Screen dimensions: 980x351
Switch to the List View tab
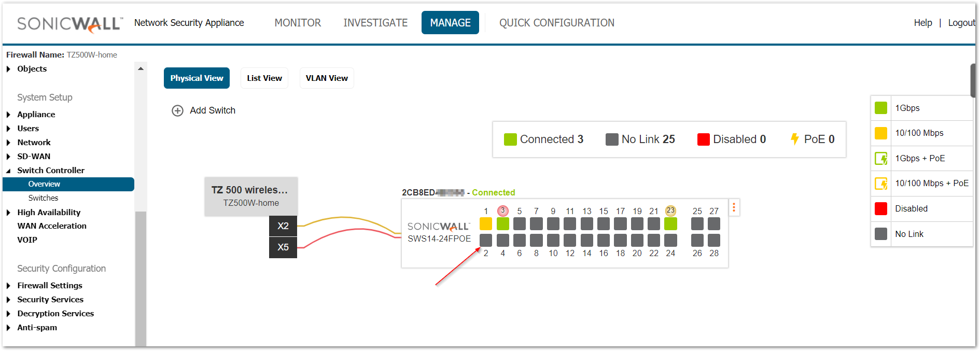(x=264, y=78)
